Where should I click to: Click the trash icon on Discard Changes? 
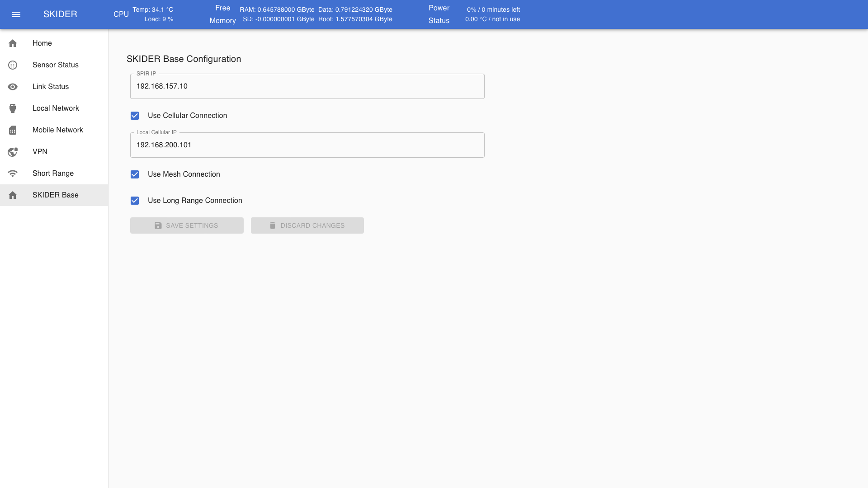273,225
